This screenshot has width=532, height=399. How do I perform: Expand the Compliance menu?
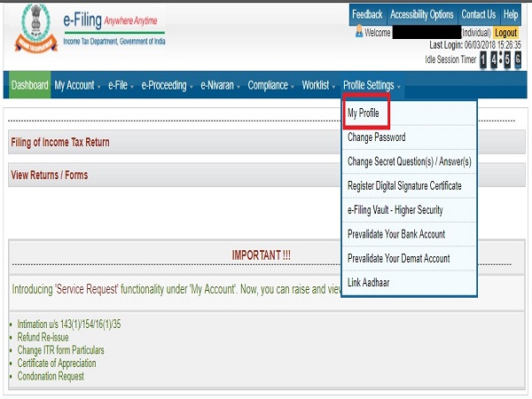[270, 85]
